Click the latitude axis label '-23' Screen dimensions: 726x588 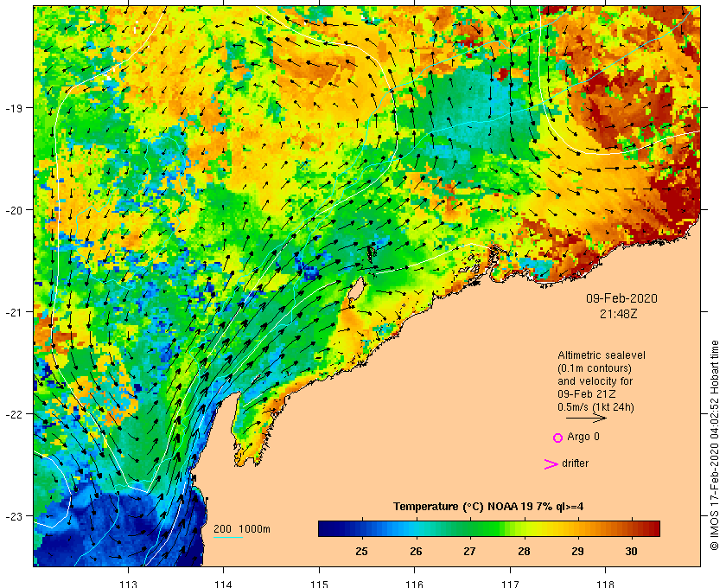tap(14, 516)
